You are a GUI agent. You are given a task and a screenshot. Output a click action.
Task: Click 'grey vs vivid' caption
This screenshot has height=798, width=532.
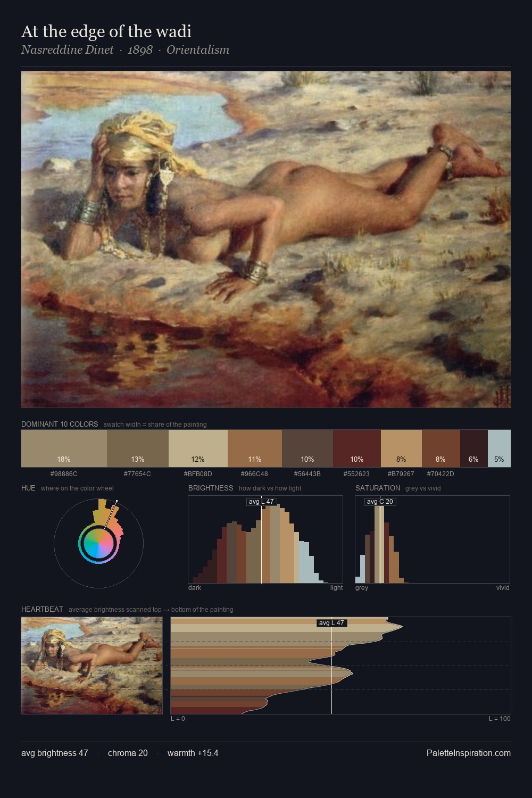point(423,488)
